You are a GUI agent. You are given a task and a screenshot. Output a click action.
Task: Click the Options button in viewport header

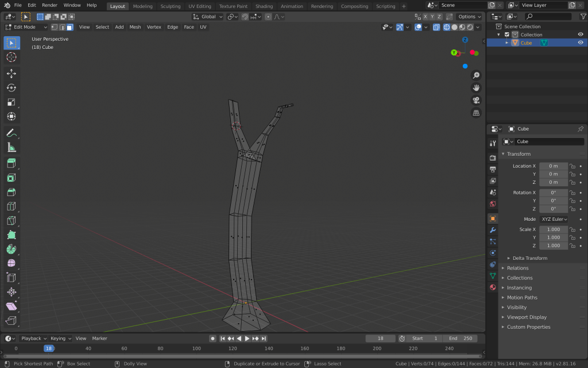click(x=469, y=17)
